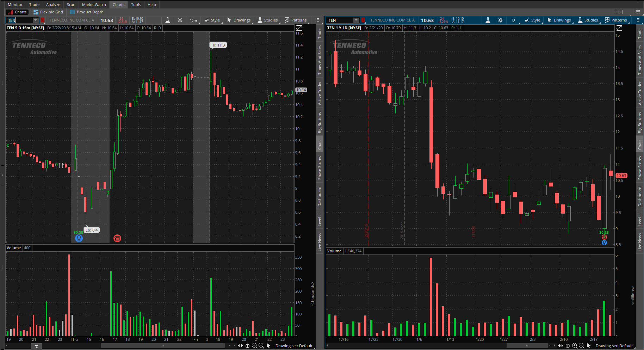Open the Studies dropdown on the left chart
The width and height of the screenshot is (644, 350).
coord(268,20)
